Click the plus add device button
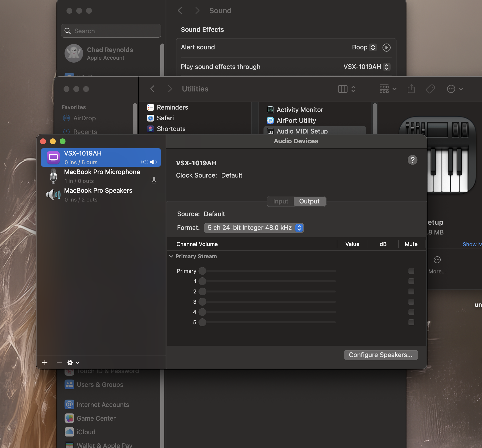The height and width of the screenshot is (448, 482). (45, 362)
